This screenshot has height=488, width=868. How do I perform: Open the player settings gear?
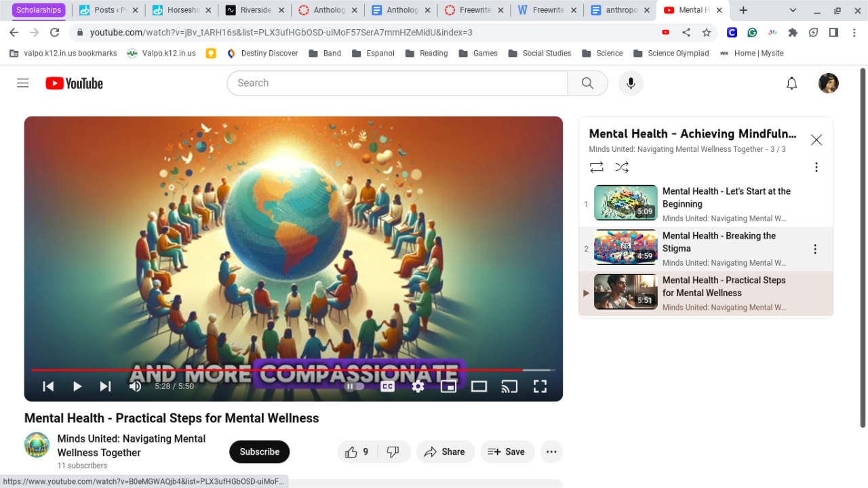click(x=418, y=386)
